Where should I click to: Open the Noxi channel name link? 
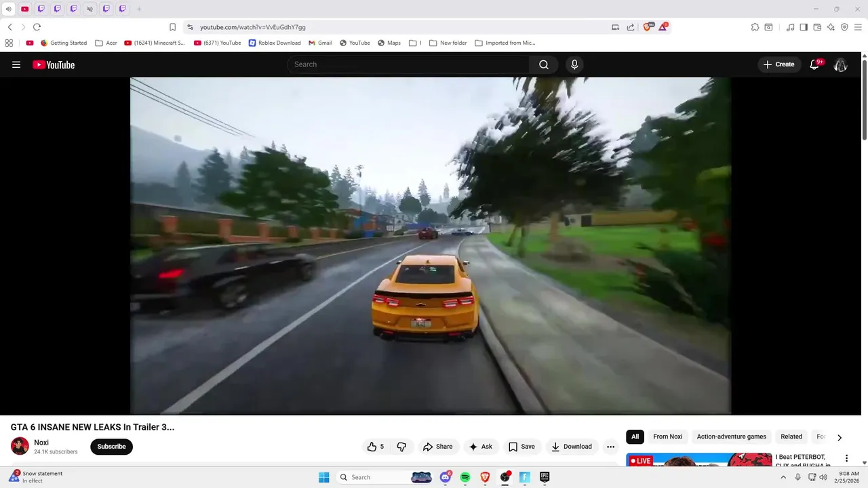click(41, 443)
